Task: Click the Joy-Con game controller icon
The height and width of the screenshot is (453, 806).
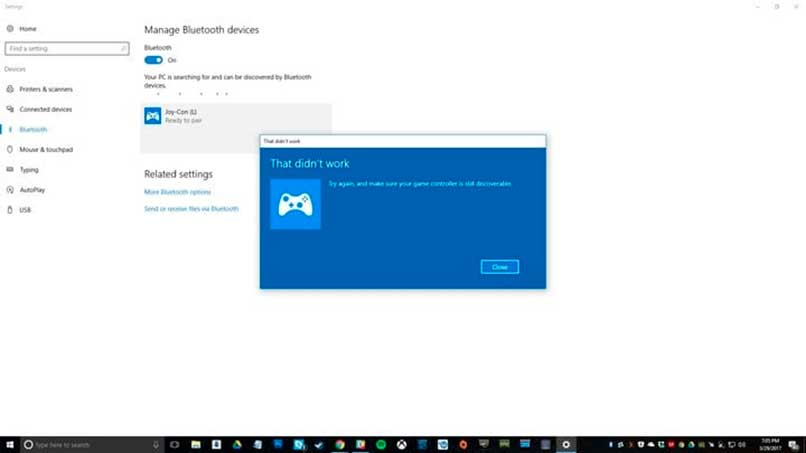Action: coord(153,116)
